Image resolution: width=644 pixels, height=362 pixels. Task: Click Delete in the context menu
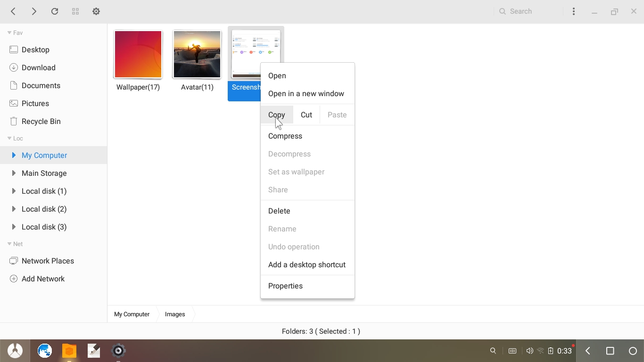(x=279, y=211)
